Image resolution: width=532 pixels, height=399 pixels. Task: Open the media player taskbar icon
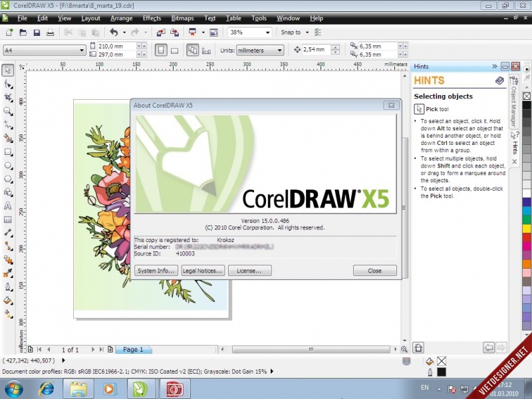click(x=109, y=388)
